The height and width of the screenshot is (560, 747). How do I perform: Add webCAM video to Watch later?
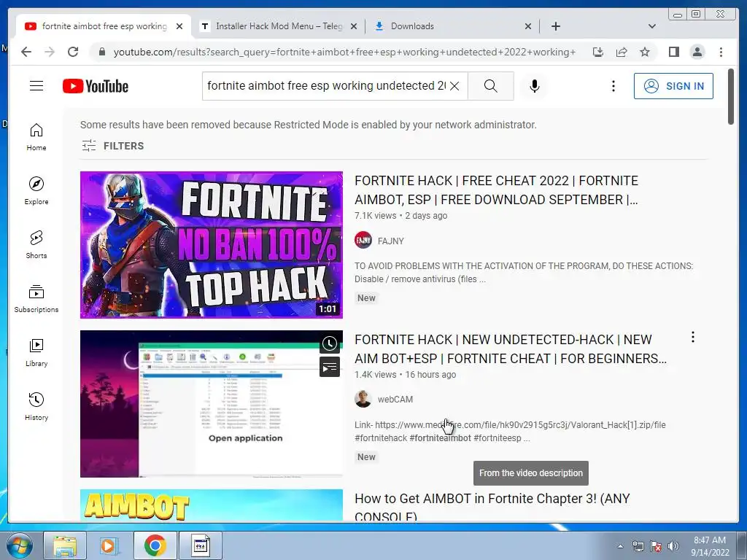click(x=330, y=343)
